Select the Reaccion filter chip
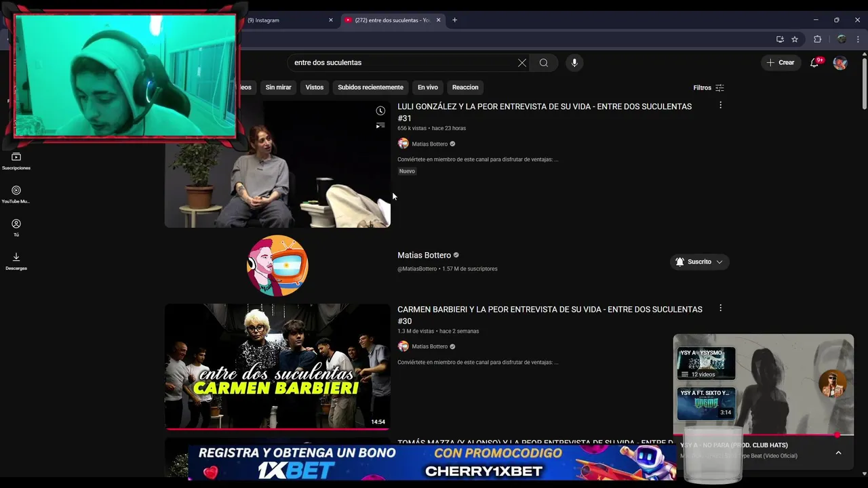Viewport: 868px width, 488px height. point(465,87)
